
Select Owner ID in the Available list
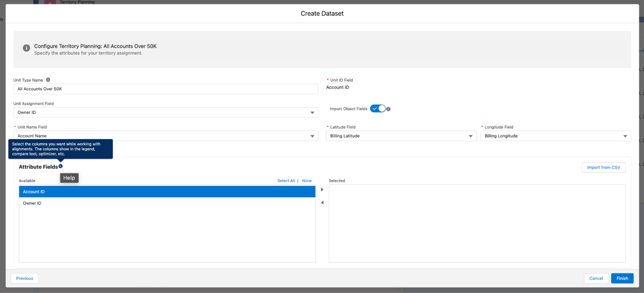(167, 203)
